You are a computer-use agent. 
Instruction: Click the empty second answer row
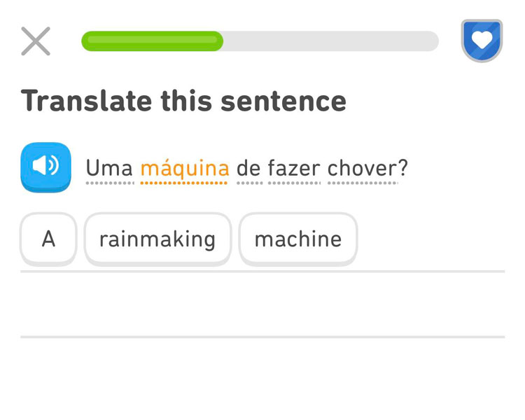[x=262, y=304]
